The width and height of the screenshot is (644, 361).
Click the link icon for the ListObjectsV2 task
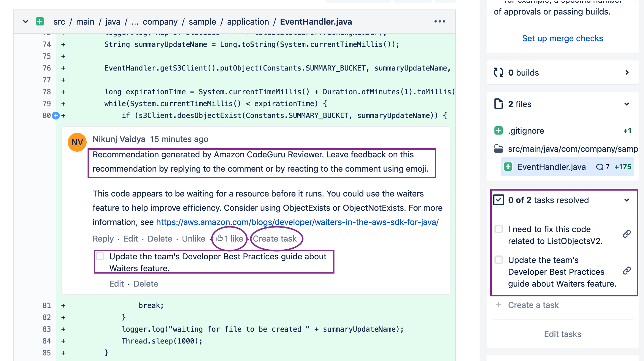tap(626, 234)
